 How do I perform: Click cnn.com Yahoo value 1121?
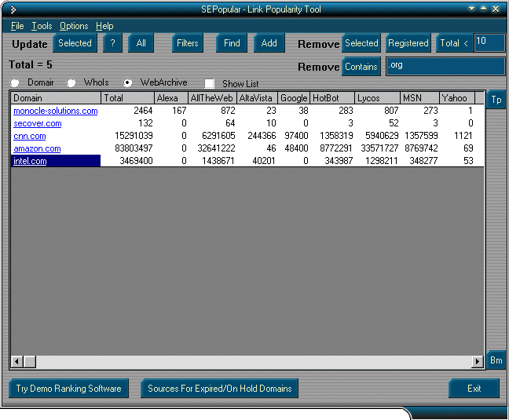pyautogui.click(x=463, y=136)
